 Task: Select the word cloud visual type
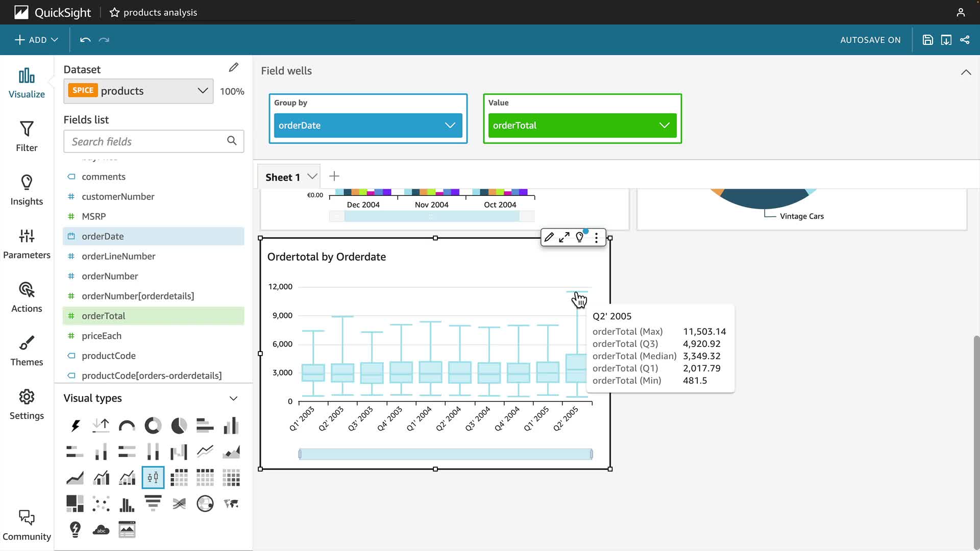(x=101, y=530)
